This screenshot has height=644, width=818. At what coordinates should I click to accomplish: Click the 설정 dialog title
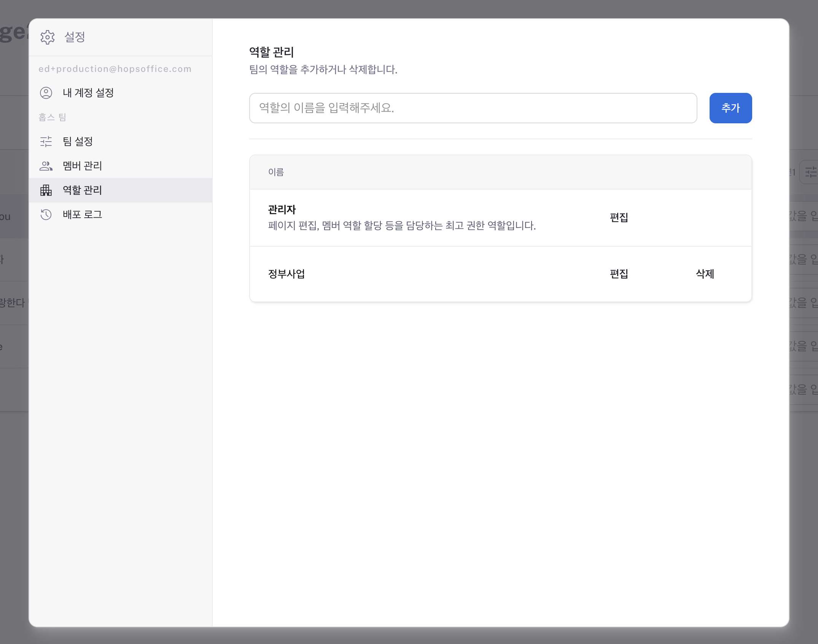[x=75, y=37]
